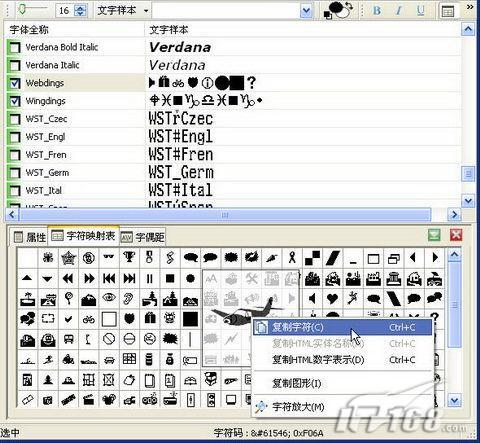Open the calendar-style view icon in toolbar
The height and width of the screenshot is (443, 480).
[447, 11]
